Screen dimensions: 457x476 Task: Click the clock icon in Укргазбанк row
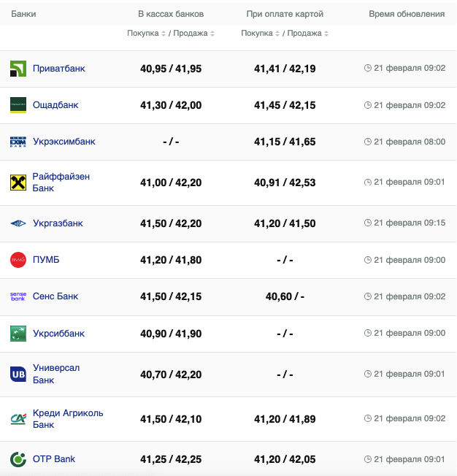pyautogui.click(x=368, y=223)
